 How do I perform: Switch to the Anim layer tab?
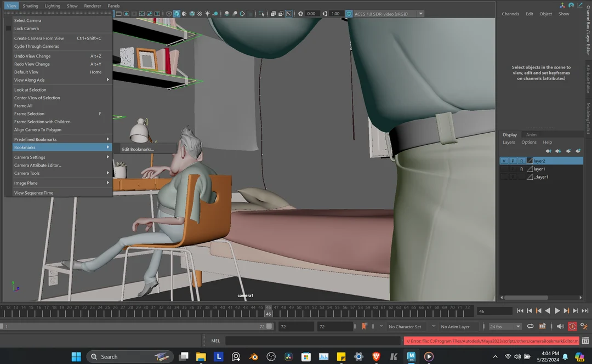coord(531,134)
